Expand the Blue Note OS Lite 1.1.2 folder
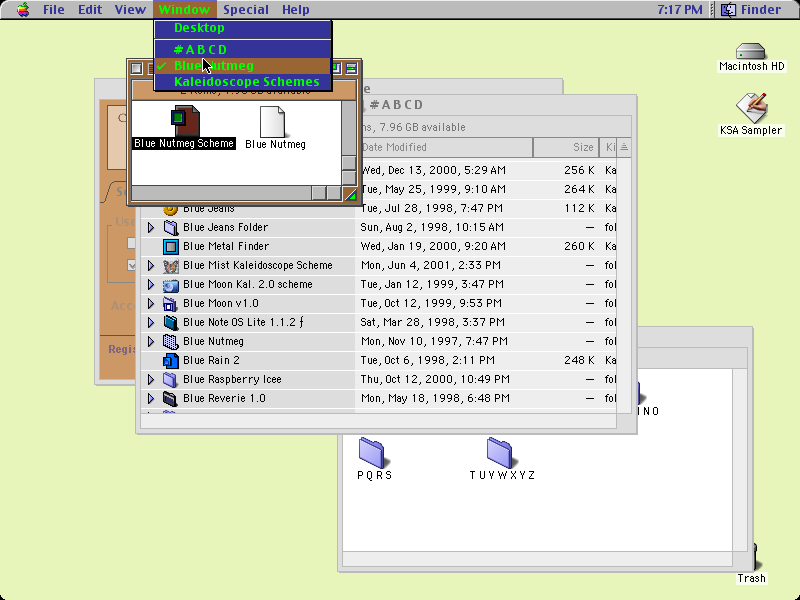The height and width of the screenshot is (600, 800). coord(151,322)
